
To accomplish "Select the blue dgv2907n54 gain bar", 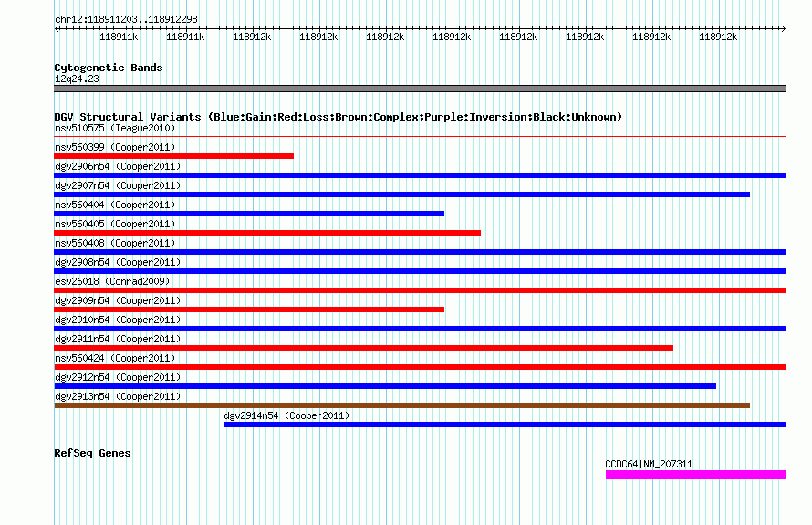I will pyautogui.click(x=401, y=194).
